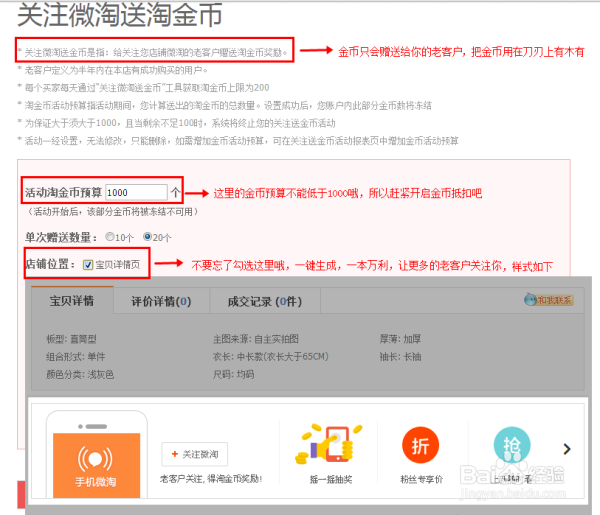Click the 单次赠送数量 label

pyautogui.click(x=60, y=237)
